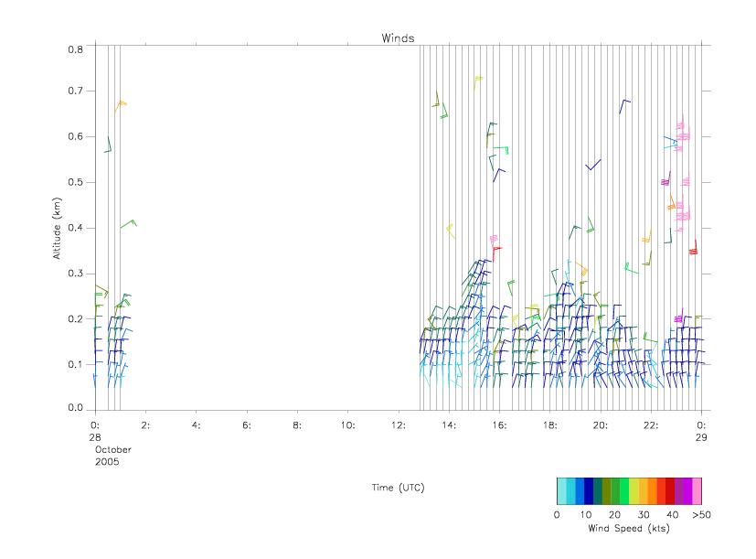Click the '6:' time tick label
Viewport: 756px width, 559px height.
tap(247, 425)
